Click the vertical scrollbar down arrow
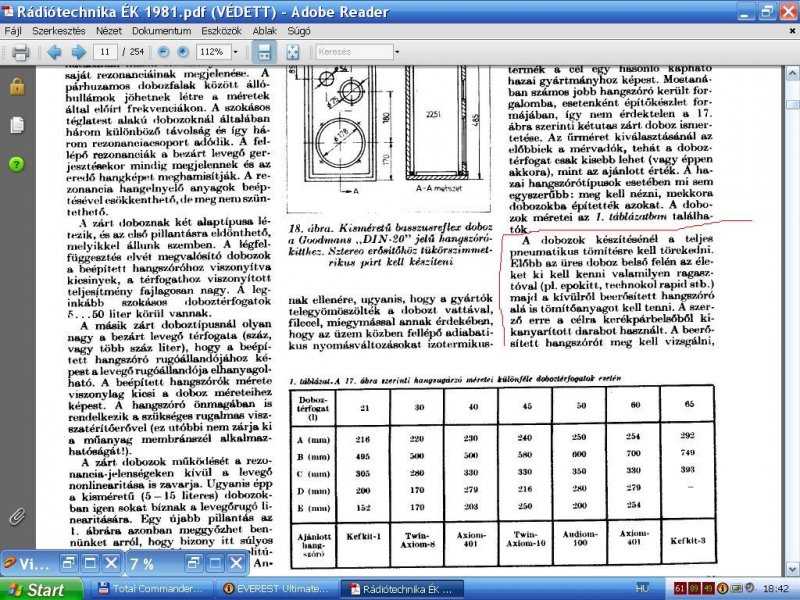The height and width of the screenshot is (600, 800). point(792,568)
